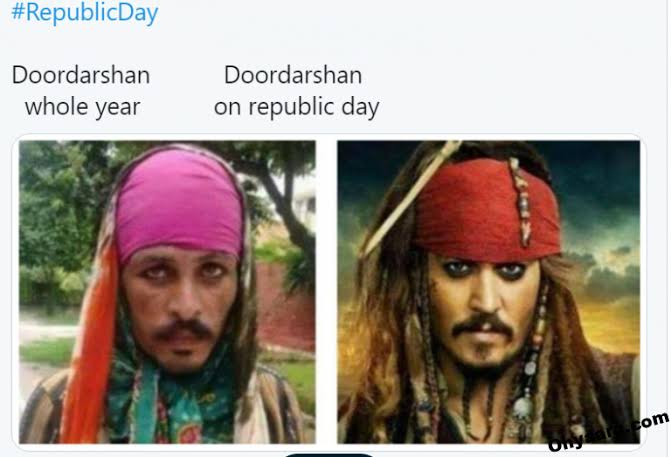671x457 pixels.
Task: Select the 'Doordarshan whole year' caption text
Action: click(x=81, y=91)
